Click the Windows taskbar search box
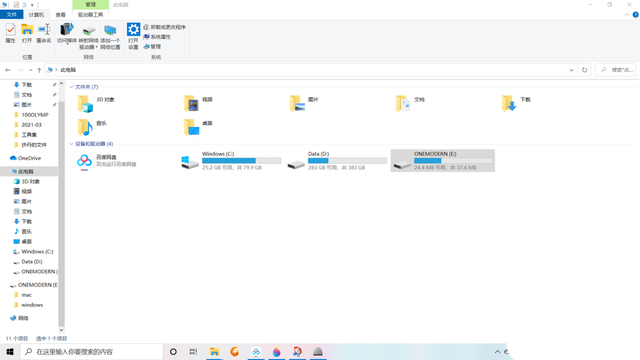640x360 pixels. pos(91,351)
